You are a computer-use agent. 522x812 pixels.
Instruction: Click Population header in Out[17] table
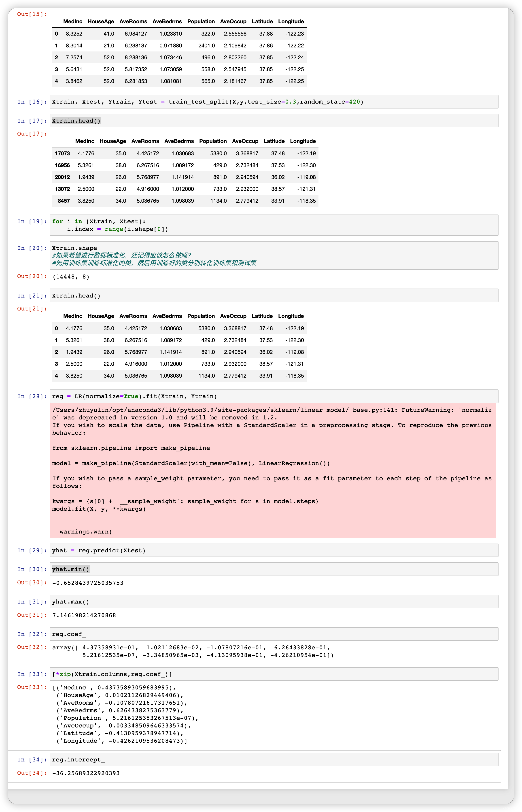[213, 141]
